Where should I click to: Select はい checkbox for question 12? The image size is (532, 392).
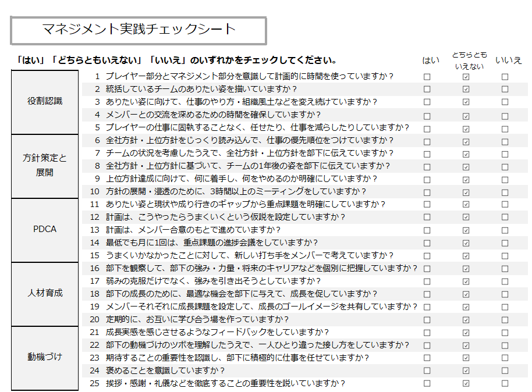427,218
